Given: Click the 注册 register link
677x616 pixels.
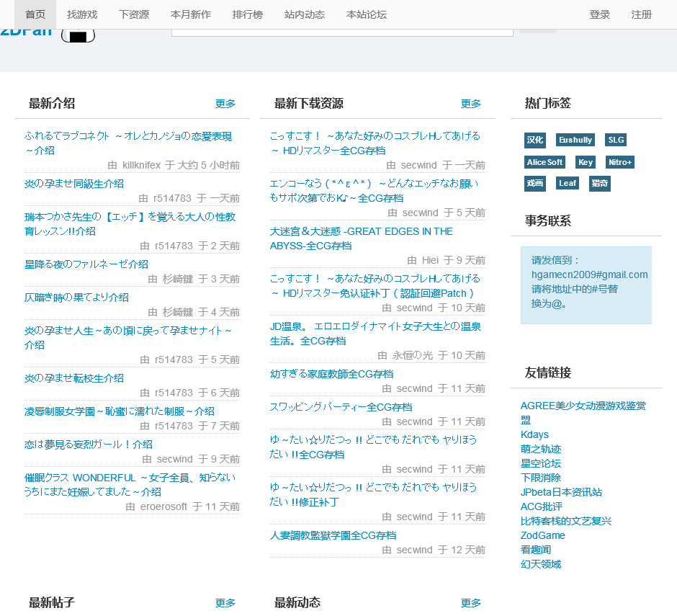Looking at the screenshot, I should (641, 14).
